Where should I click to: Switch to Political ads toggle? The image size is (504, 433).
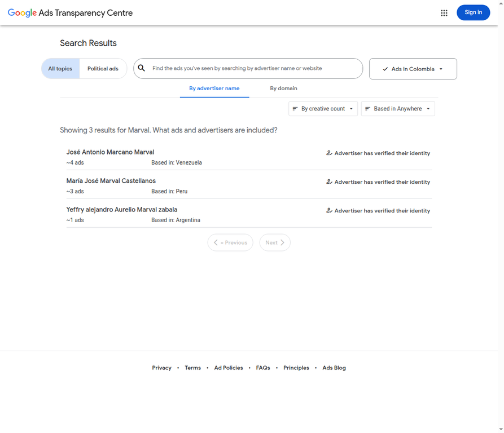coord(103,69)
